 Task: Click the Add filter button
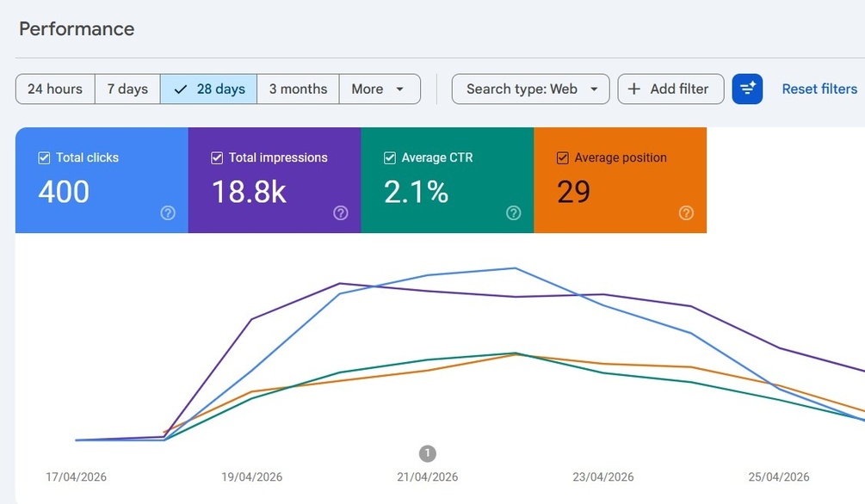point(670,89)
